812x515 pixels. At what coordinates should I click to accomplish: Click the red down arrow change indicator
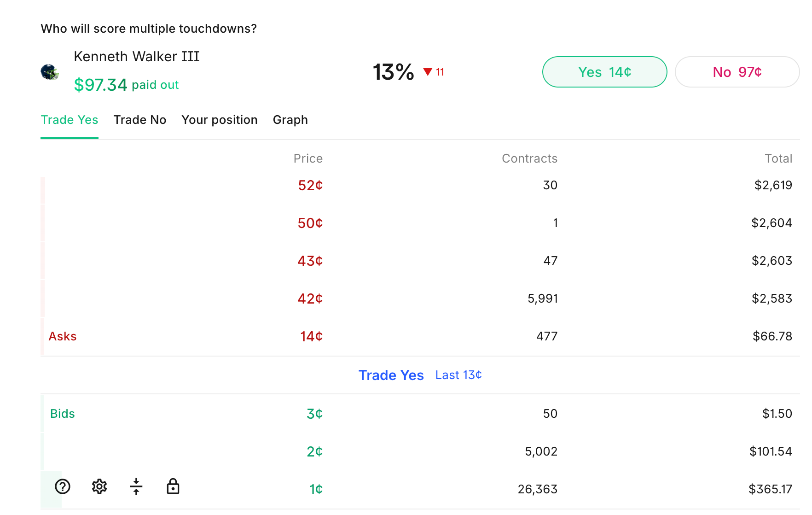pos(428,72)
